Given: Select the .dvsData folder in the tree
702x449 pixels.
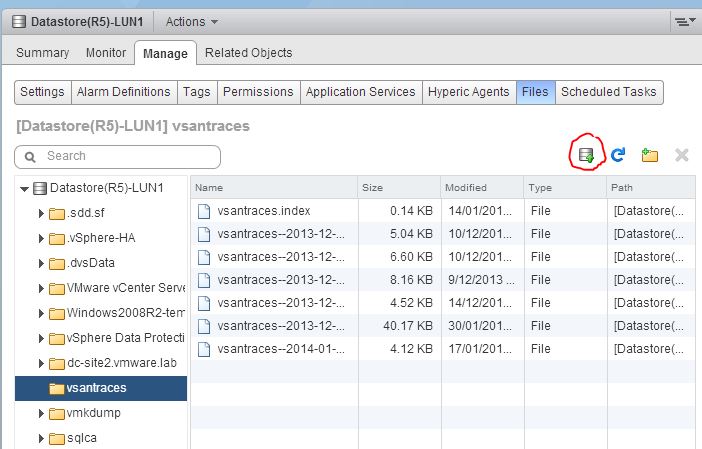Looking at the screenshot, I should coord(91,263).
